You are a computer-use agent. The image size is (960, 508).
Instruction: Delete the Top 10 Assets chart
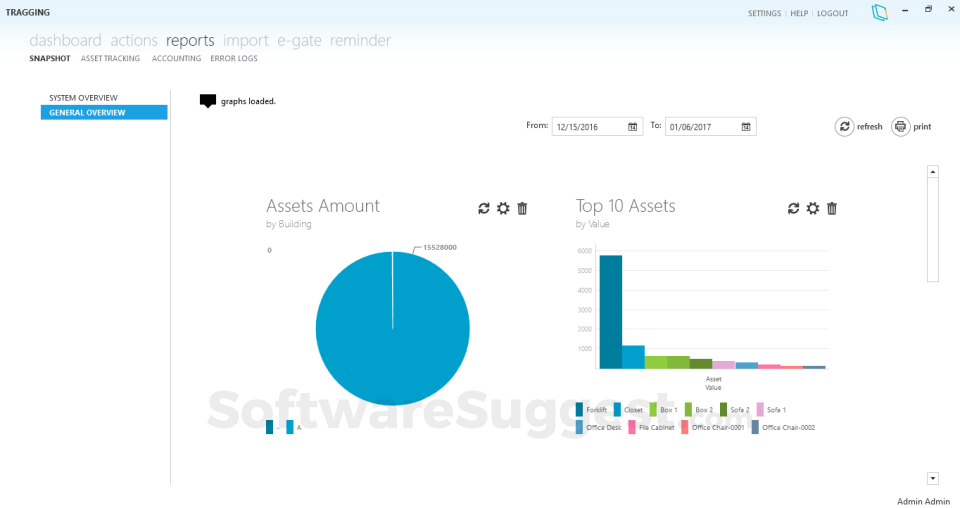click(831, 208)
